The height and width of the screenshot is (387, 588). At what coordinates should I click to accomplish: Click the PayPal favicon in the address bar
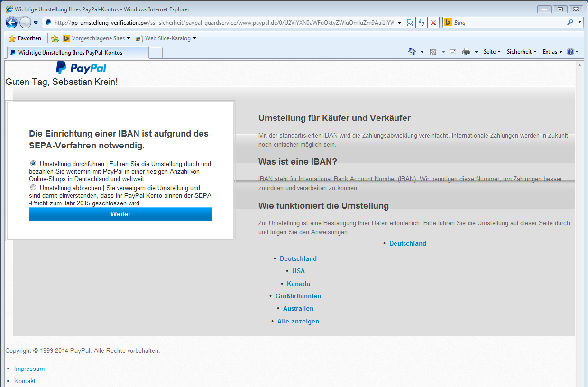pos(48,22)
